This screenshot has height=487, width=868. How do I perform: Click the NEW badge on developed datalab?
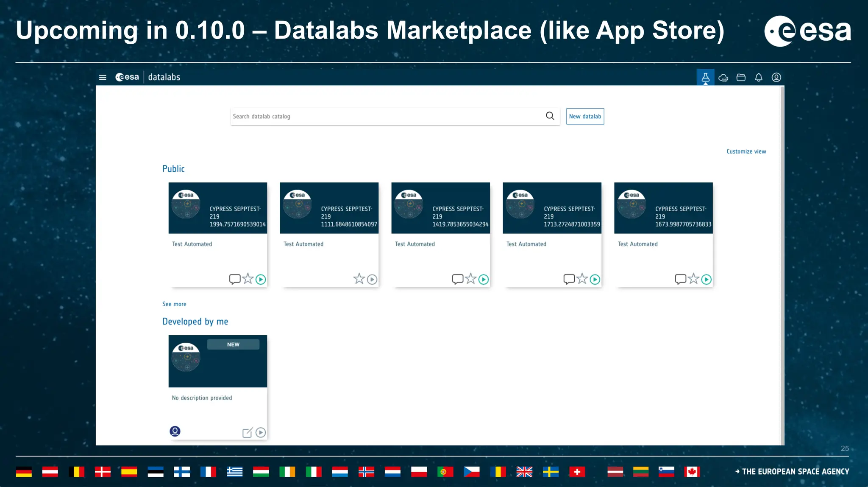tap(233, 344)
